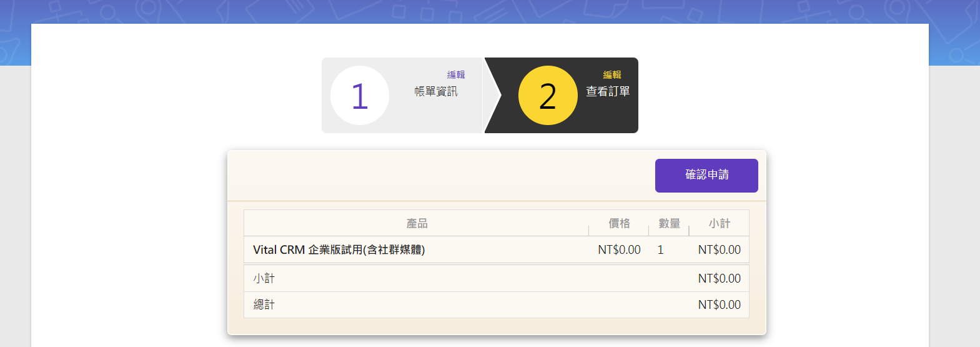Click the product row's subtotal amount
Image resolution: width=980 pixels, height=347 pixels.
[719, 250]
